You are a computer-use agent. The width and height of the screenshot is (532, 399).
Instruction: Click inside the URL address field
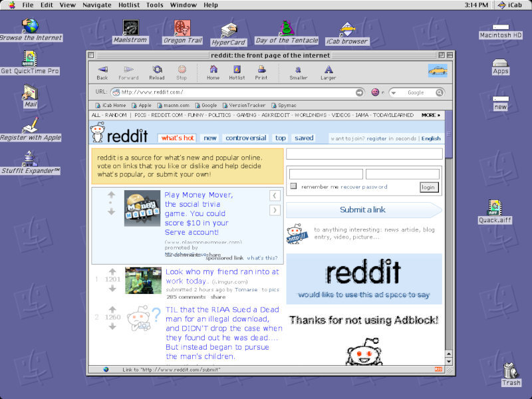(199, 92)
